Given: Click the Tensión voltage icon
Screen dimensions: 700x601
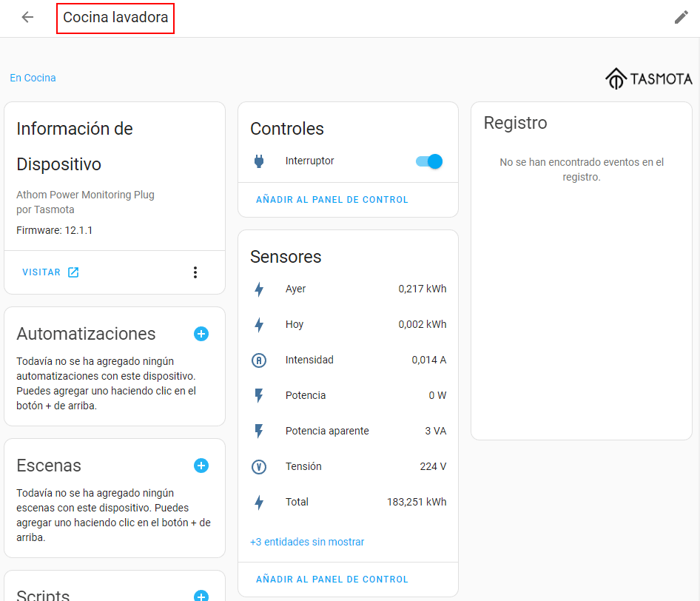Looking at the screenshot, I should click(x=259, y=467).
